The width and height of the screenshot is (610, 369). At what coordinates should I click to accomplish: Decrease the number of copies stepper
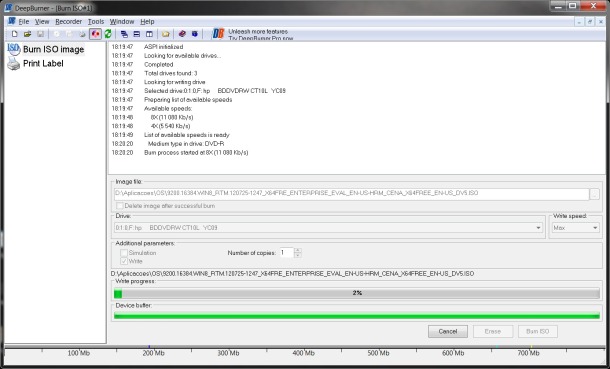click(298, 255)
